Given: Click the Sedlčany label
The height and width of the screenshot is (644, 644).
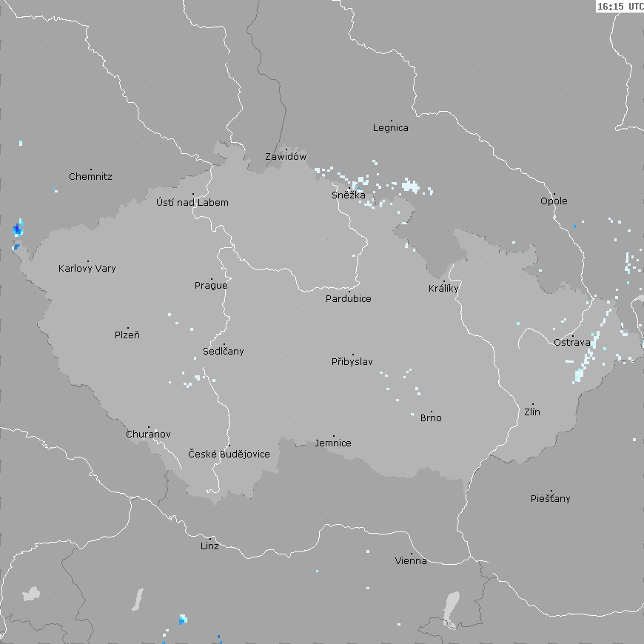Looking at the screenshot, I should click(224, 351).
